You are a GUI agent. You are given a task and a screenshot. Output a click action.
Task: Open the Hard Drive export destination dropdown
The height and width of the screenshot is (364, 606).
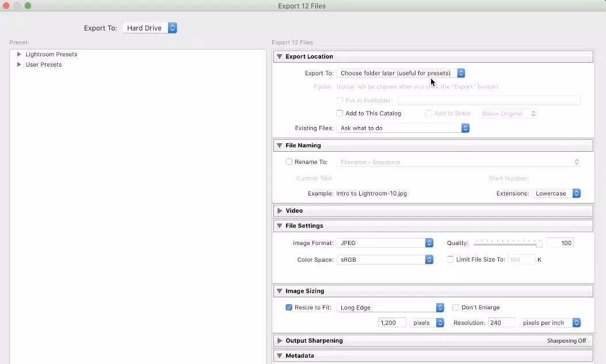150,28
